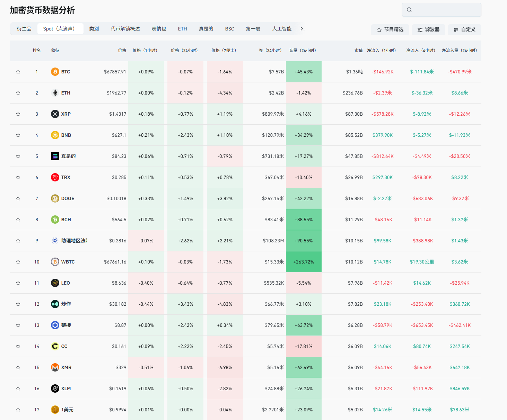The image size is (507, 420).
Task: Toggle favorite star for WBTC row
Action: point(18,262)
